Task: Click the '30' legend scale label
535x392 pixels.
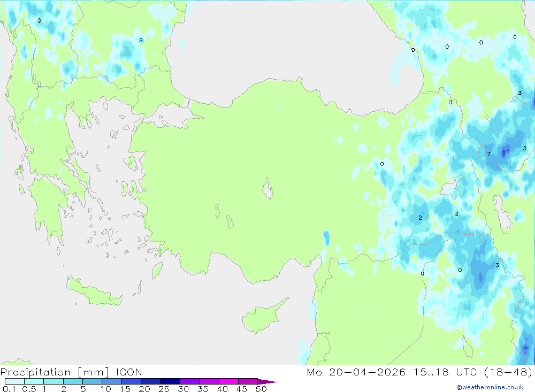Action: pos(184,389)
